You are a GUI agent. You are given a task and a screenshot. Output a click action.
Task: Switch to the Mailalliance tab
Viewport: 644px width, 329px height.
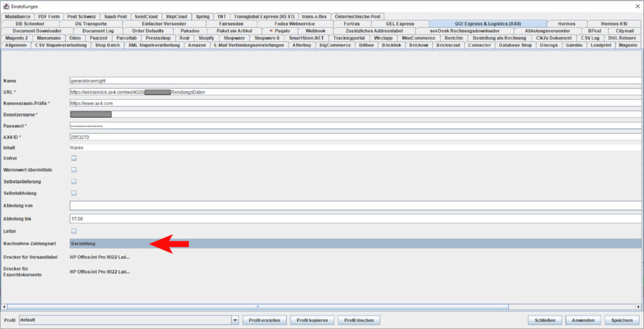pyautogui.click(x=18, y=16)
